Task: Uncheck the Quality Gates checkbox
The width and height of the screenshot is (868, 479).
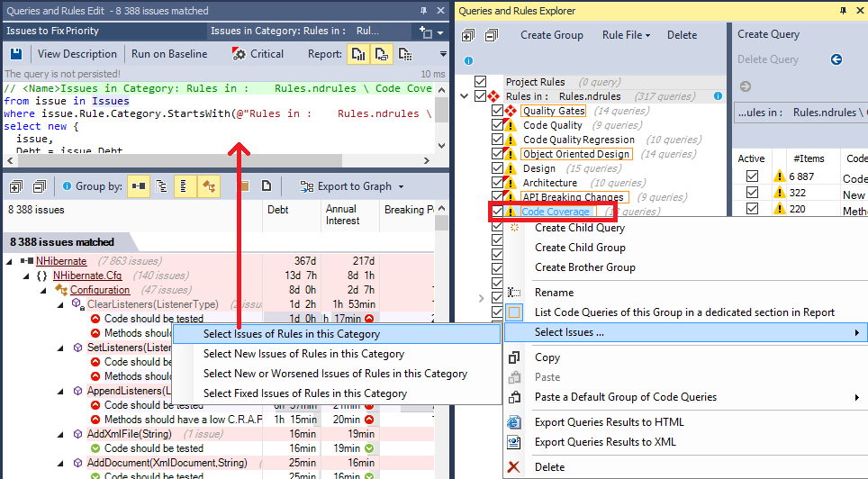Action: [498, 111]
